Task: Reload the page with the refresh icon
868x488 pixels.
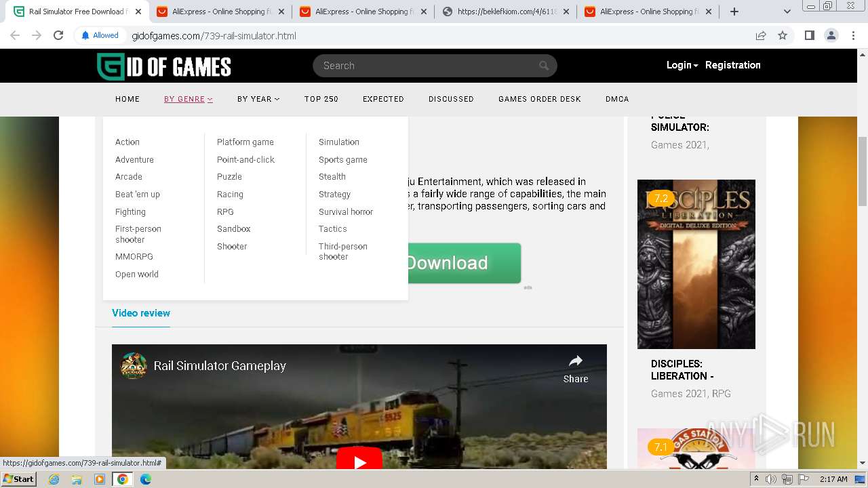Action: [58, 35]
